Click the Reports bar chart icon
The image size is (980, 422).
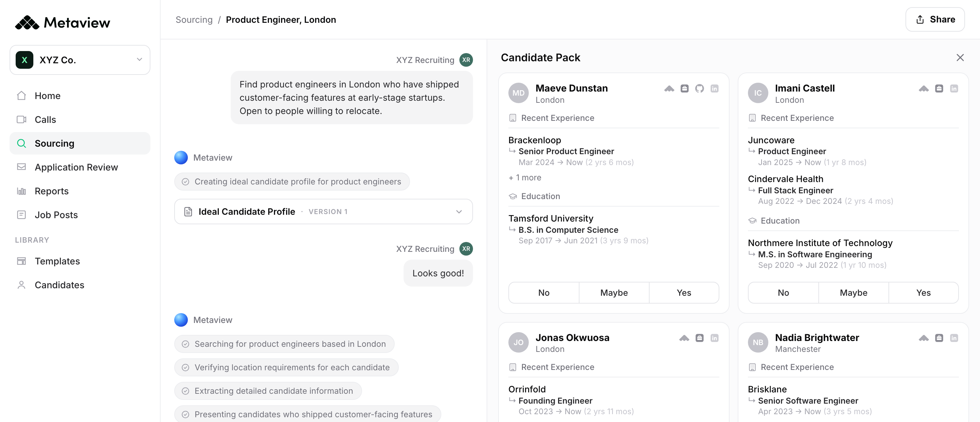point(22,191)
